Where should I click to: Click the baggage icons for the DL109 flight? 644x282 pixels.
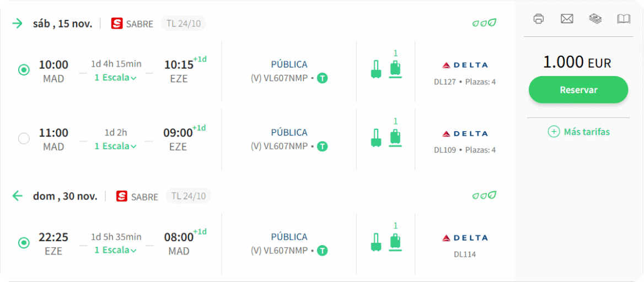click(x=386, y=137)
